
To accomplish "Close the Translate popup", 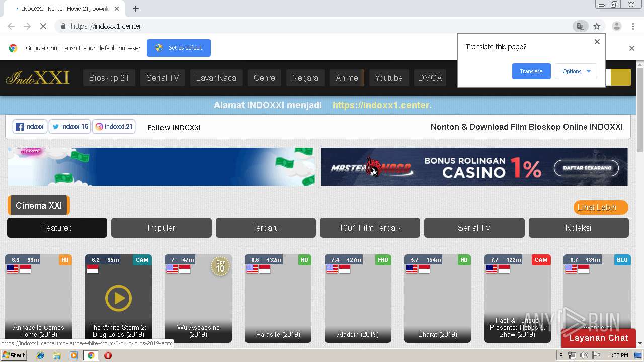I will tap(597, 42).
